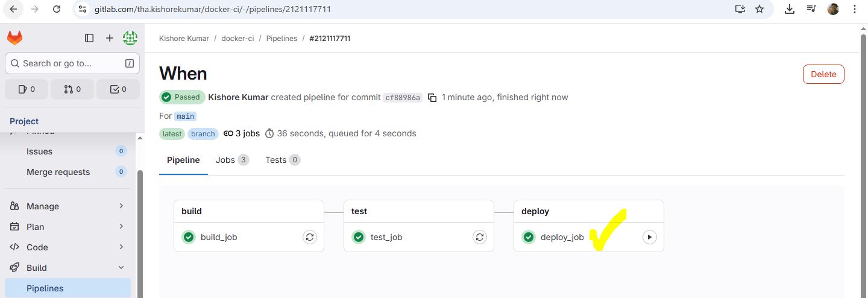Open the merge requests counter icon

pos(72,89)
